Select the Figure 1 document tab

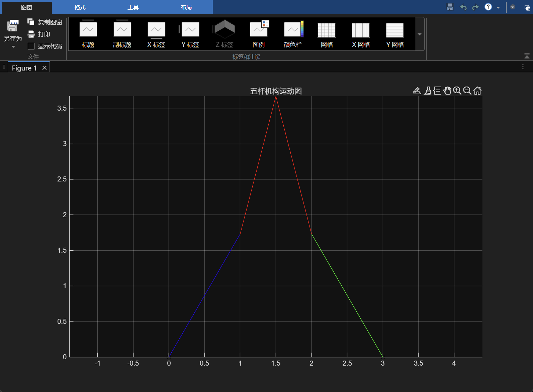coord(24,68)
